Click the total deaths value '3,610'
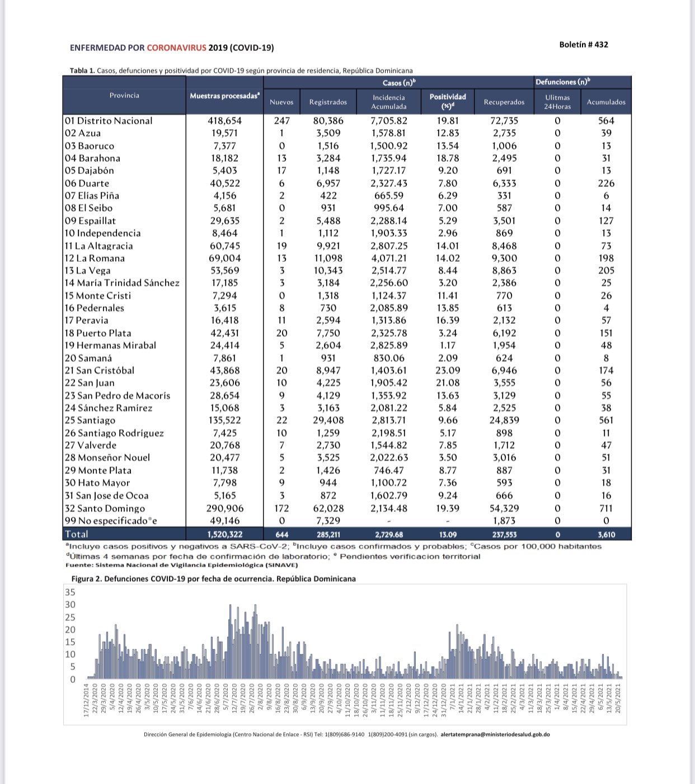695x784 pixels. tap(606, 535)
